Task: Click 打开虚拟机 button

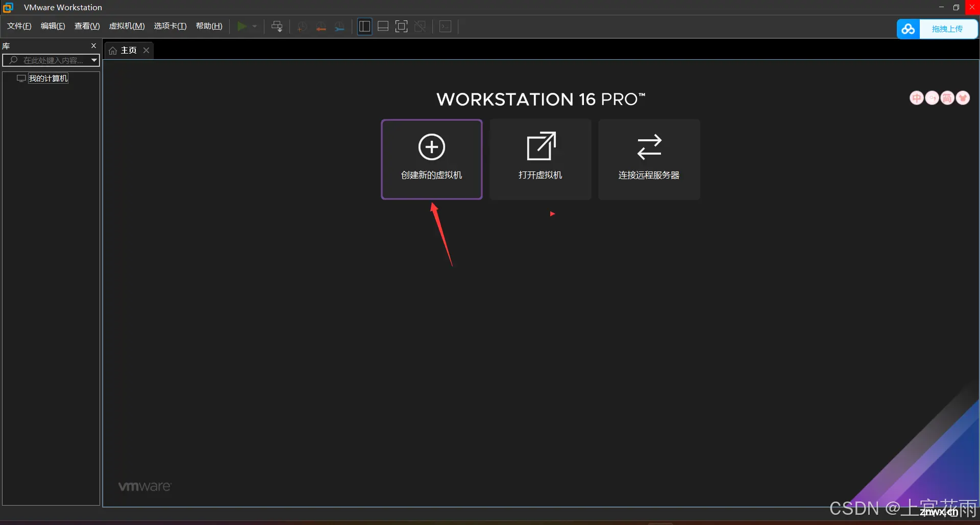Action: pyautogui.click(x=540, y=159)
